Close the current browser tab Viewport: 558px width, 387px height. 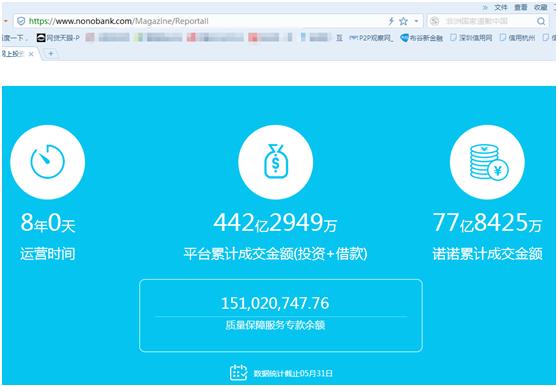pyautogui.click(x=31, y=54)
